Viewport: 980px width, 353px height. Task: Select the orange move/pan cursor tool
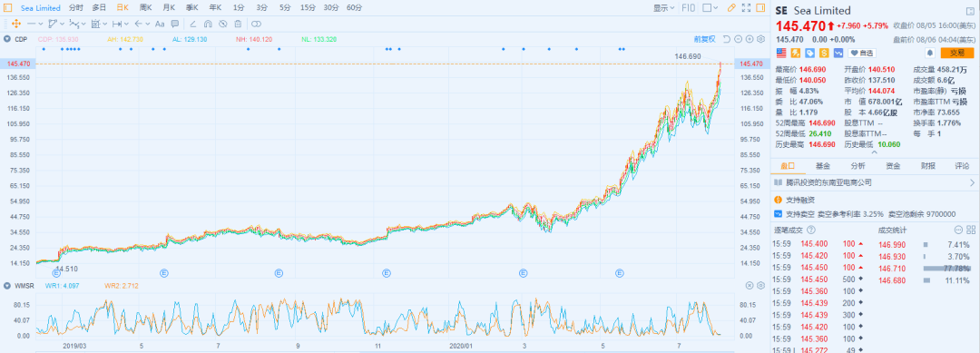[x=15, y=24]
